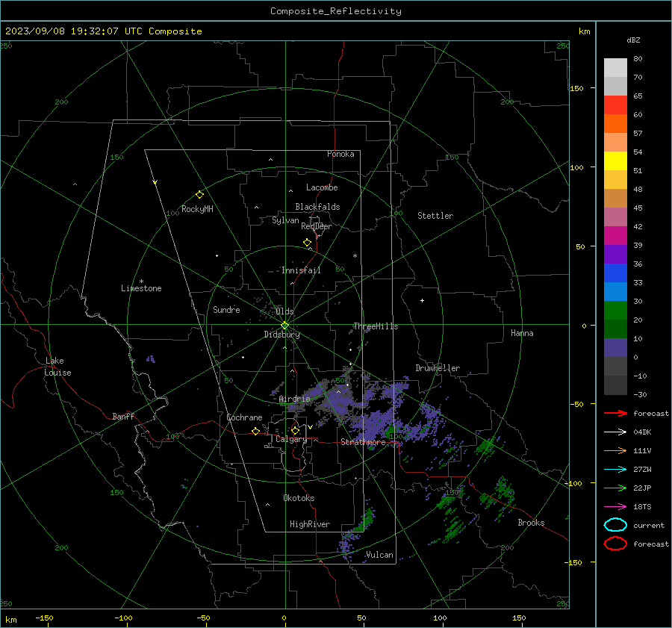Click the cyan 27ZW arrow icon
This screenshot has width=672, height=628.
point(615,470)
